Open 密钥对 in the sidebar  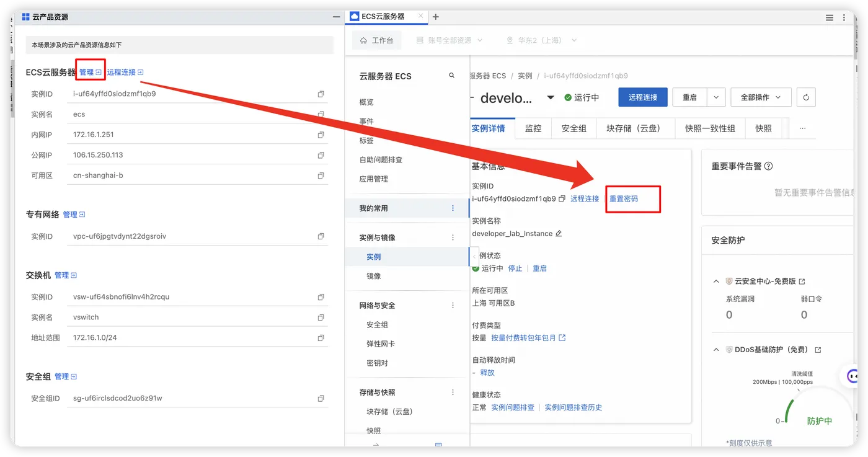pos(377,363)
